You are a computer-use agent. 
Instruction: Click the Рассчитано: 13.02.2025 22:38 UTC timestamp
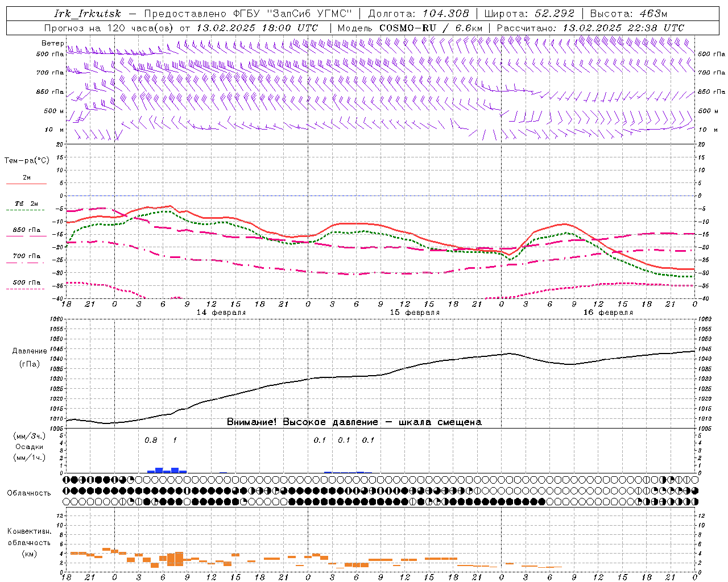(590, 28)
